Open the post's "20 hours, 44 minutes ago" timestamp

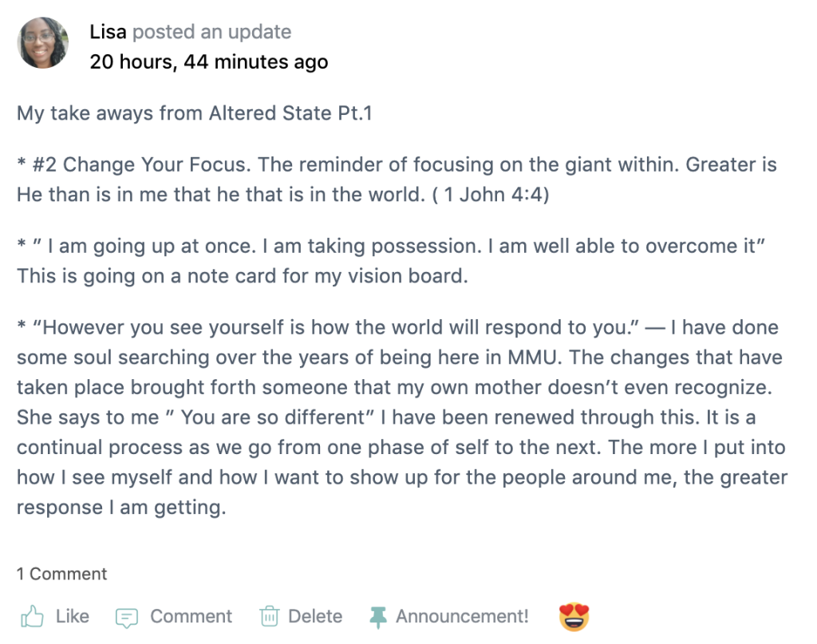[x=208, y=61]
